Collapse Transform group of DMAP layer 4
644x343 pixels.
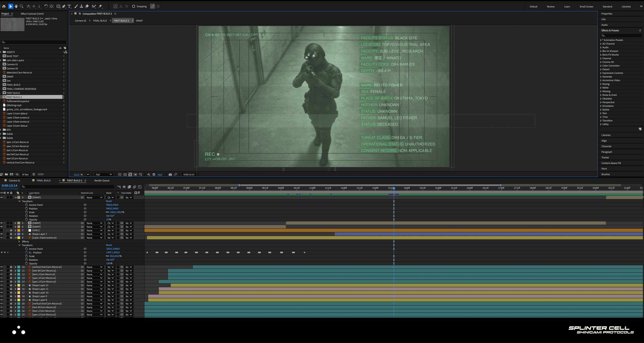pyautogui.click(x=20, y=201)
